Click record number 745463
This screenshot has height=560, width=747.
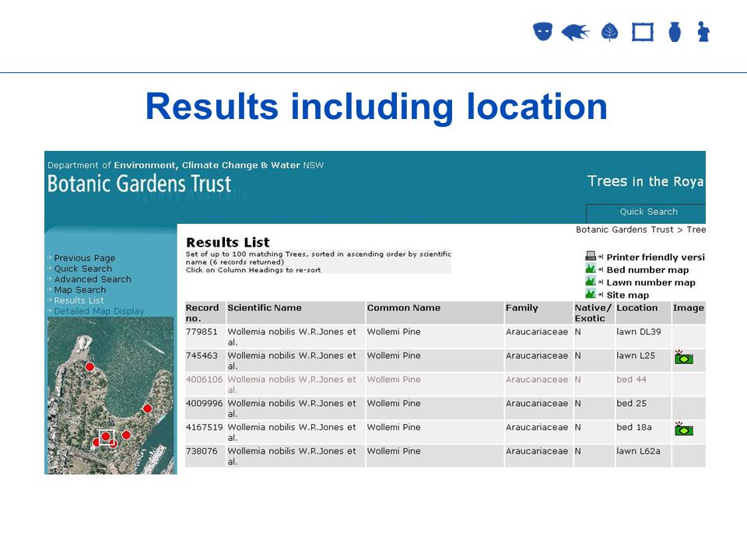click(x=202, y=355)
